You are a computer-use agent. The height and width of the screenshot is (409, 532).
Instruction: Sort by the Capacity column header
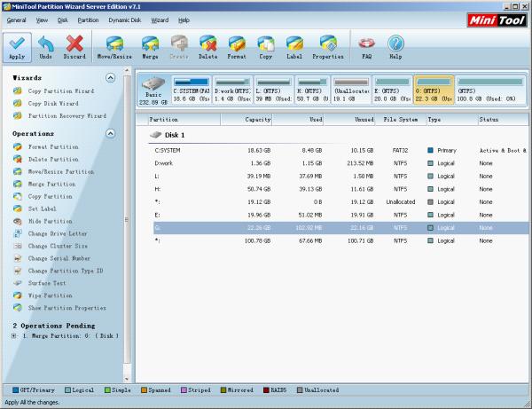click(x=246, y=120)
